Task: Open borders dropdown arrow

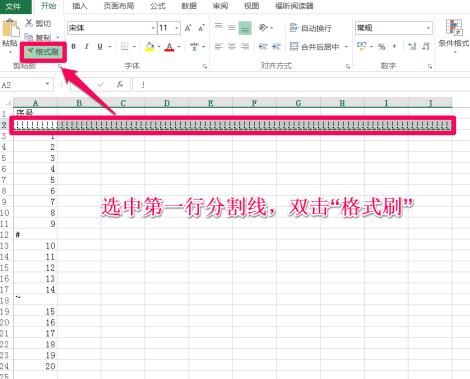Action: pos(134,47)
